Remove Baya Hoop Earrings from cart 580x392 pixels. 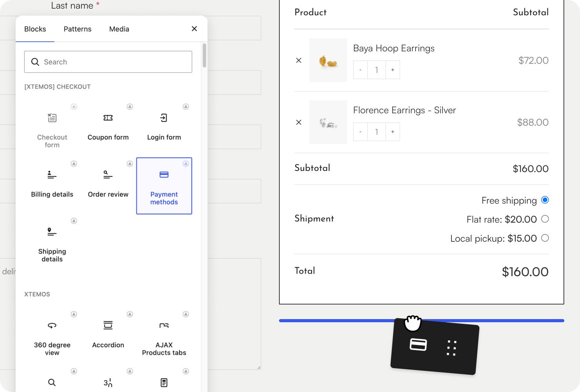coord(299,60)
